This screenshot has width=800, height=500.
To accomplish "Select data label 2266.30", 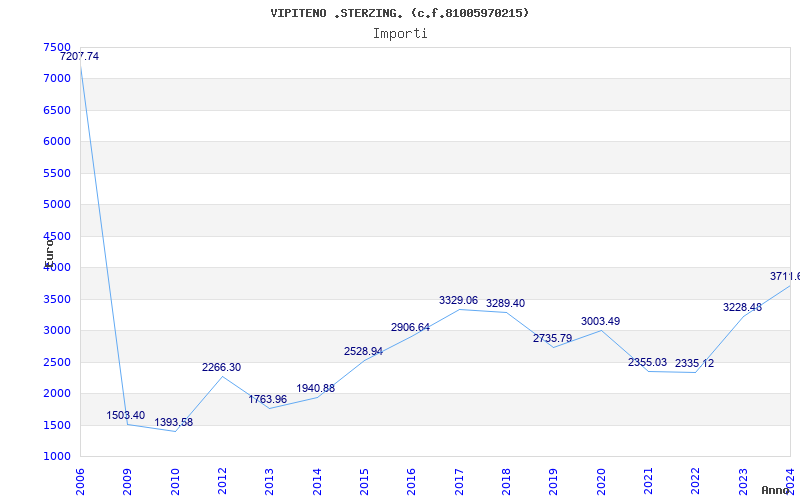I will coord(221,367).
